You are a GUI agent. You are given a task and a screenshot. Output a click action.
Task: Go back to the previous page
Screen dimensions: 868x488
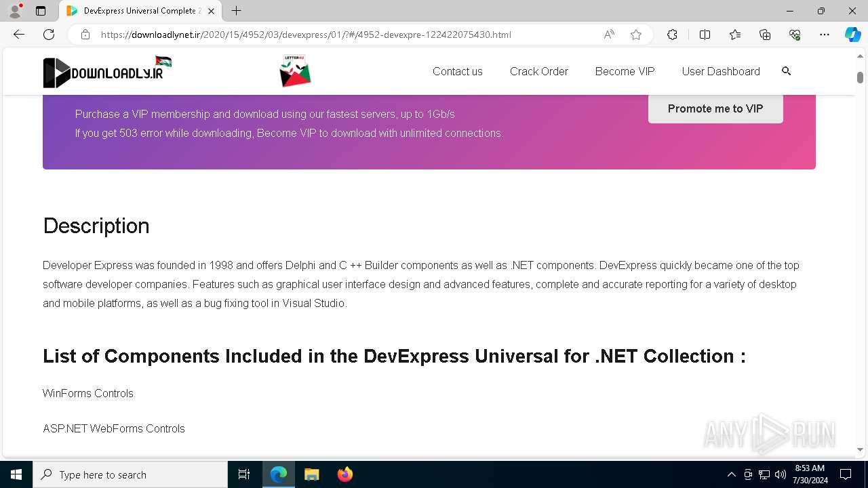pos(19,35)
